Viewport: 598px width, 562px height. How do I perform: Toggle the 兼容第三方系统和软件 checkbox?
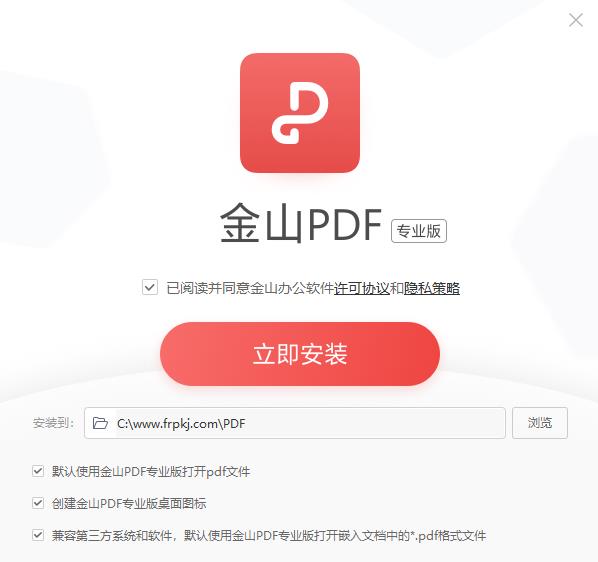(x=38, y=535)
